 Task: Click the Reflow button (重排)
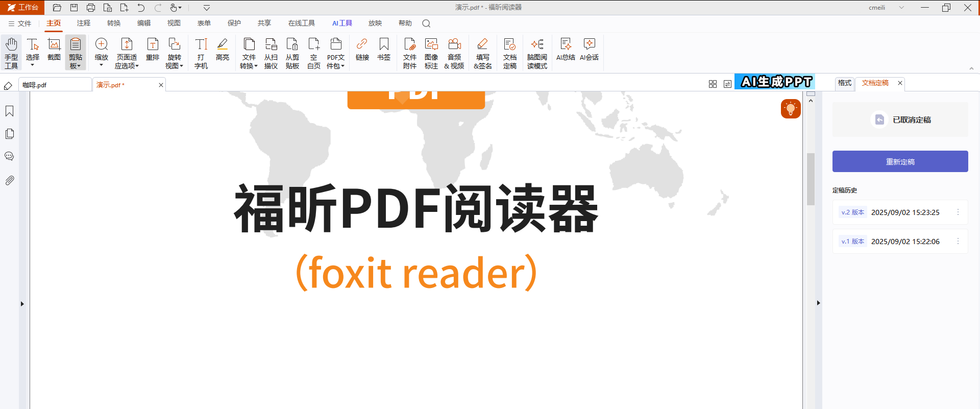tap(153, 50)
